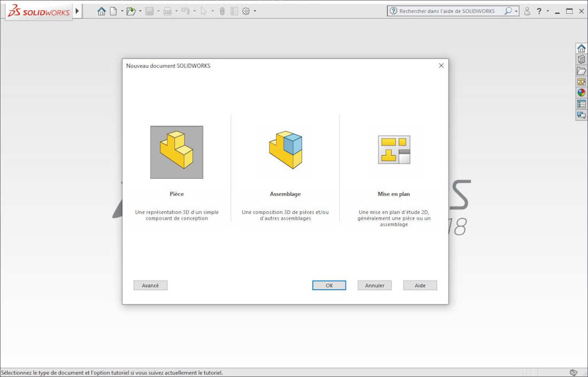
Task: Click the Rebuild traffic light icon
Action: (222, 11)
